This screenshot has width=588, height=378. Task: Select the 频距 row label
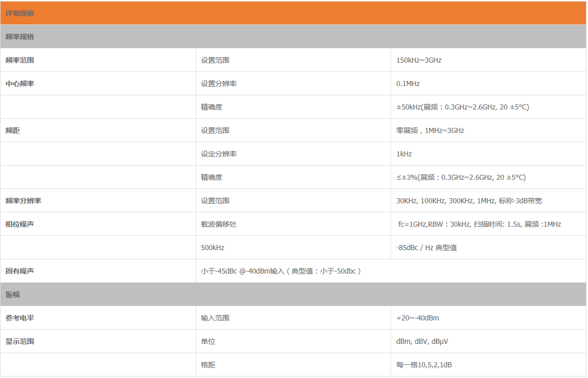[13, 130]
